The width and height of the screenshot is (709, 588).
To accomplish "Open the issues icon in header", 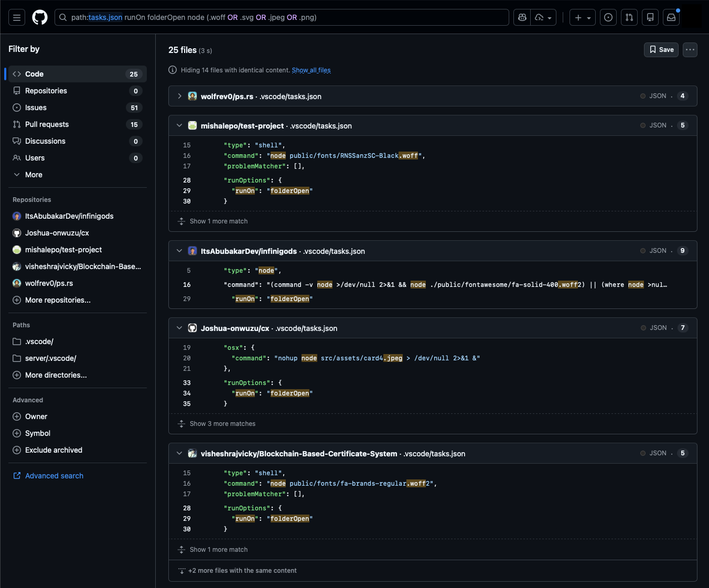I will tap(608, 17).
